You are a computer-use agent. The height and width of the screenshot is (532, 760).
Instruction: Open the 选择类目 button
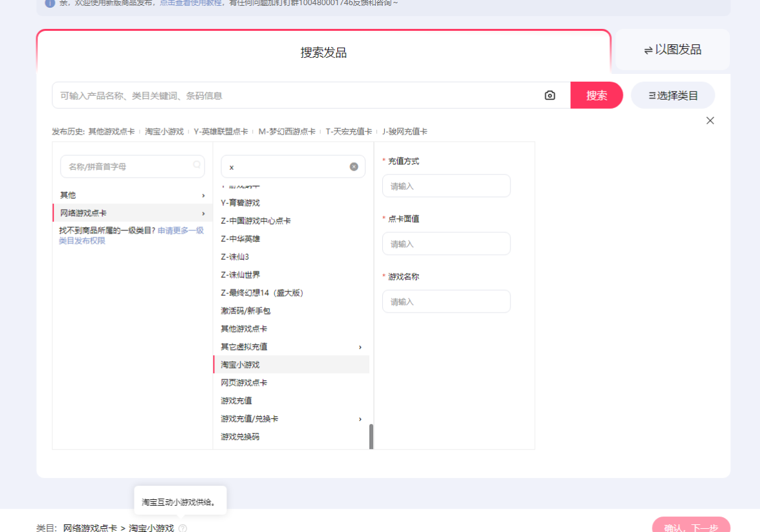coord(672,95)
